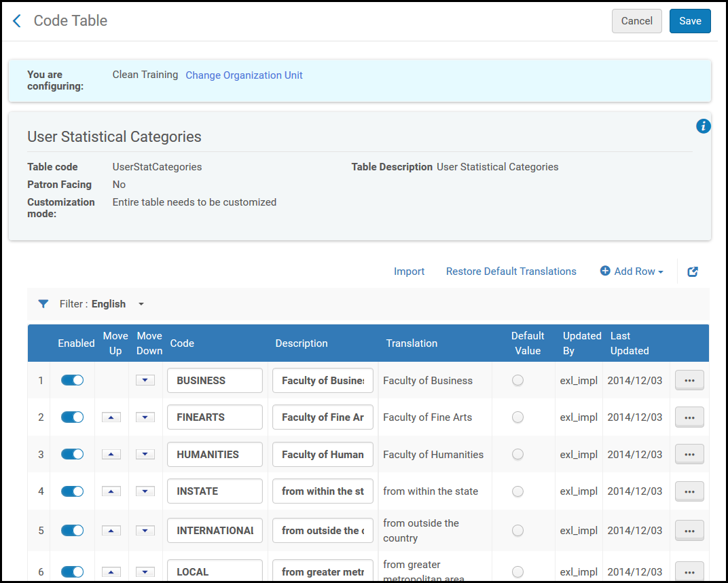Open the row actions menu for INSTATE
Image resolution: width=728 pixels, height=583 pixels.
pyautogui.click(x=689, y=491)
